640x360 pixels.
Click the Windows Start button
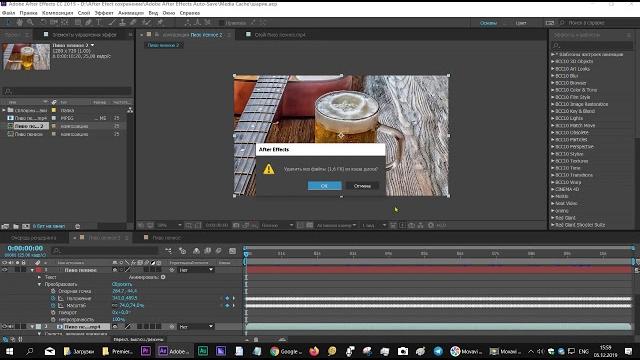pyautogui.click(x=9, y=351)
